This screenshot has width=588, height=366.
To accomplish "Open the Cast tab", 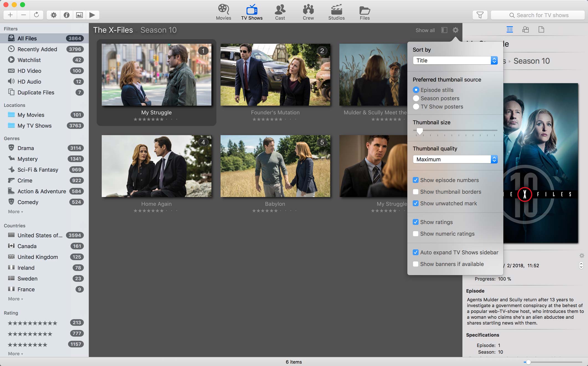I will 280,12.
